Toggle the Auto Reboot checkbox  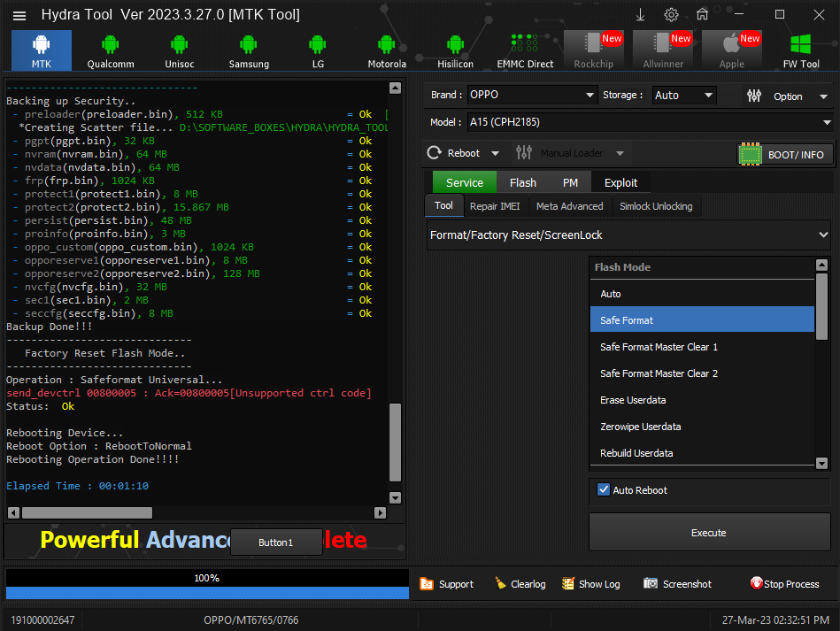click(x=604, y=489)
